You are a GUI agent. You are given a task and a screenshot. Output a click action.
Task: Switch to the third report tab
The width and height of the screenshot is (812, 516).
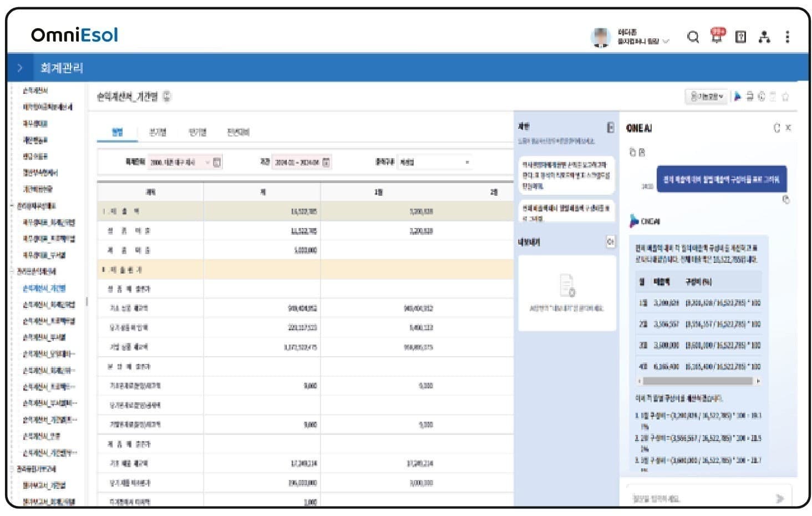coord(197,132)
